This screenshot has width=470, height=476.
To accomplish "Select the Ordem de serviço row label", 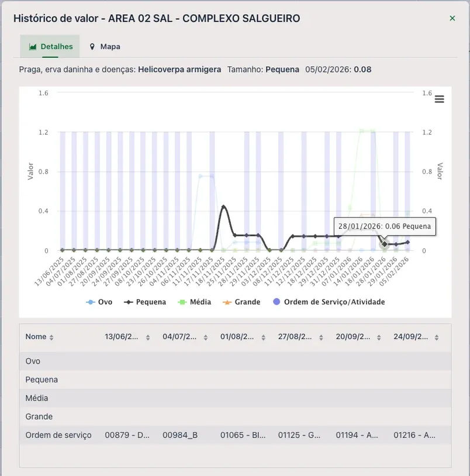I will point(58,435).
